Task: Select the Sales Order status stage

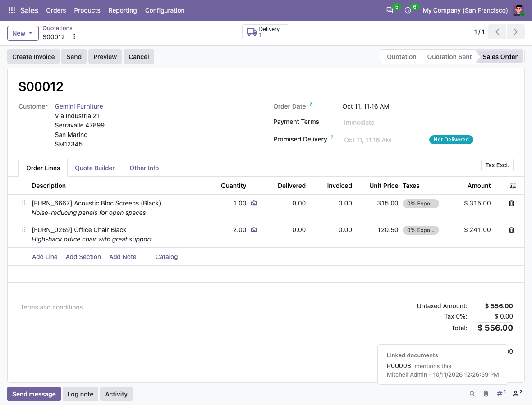Action: coord(500,57)
